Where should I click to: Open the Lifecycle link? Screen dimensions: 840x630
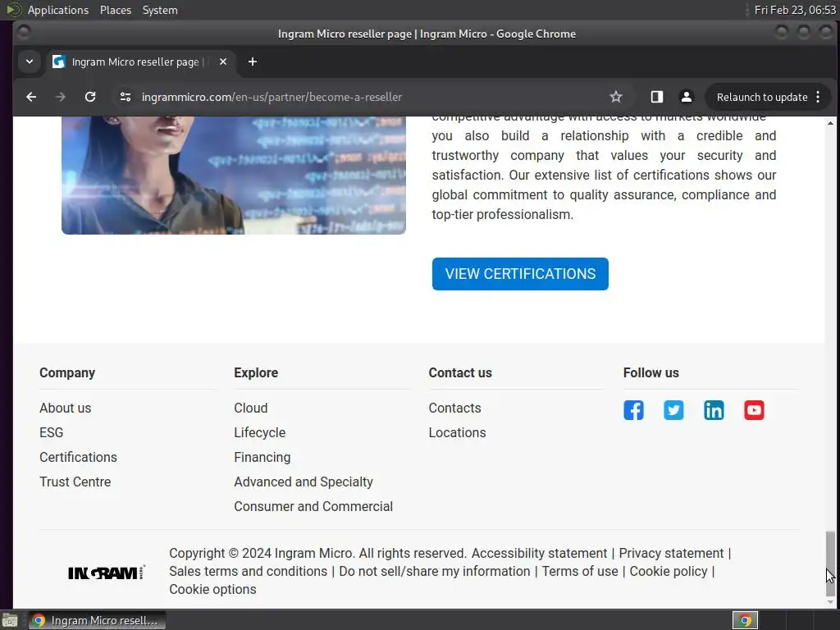point(260,433)
